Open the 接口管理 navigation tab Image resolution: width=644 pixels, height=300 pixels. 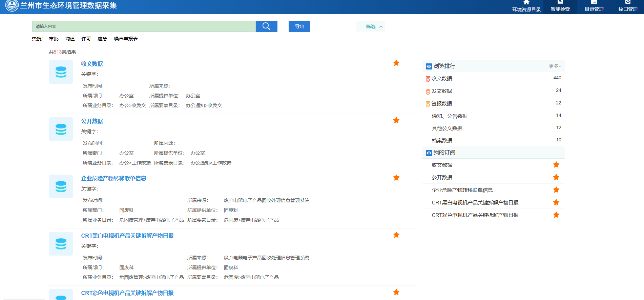click(x=628, y=7)
